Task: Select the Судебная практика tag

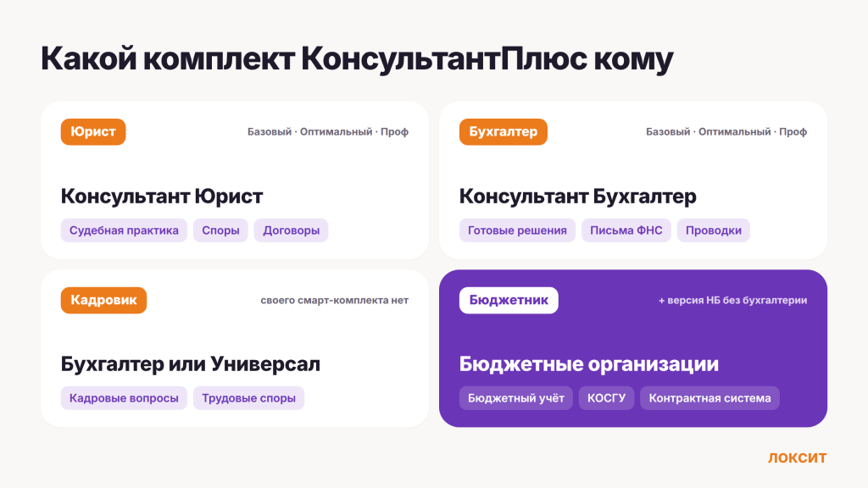Action: pyautogui.click(x=124, y=230)
